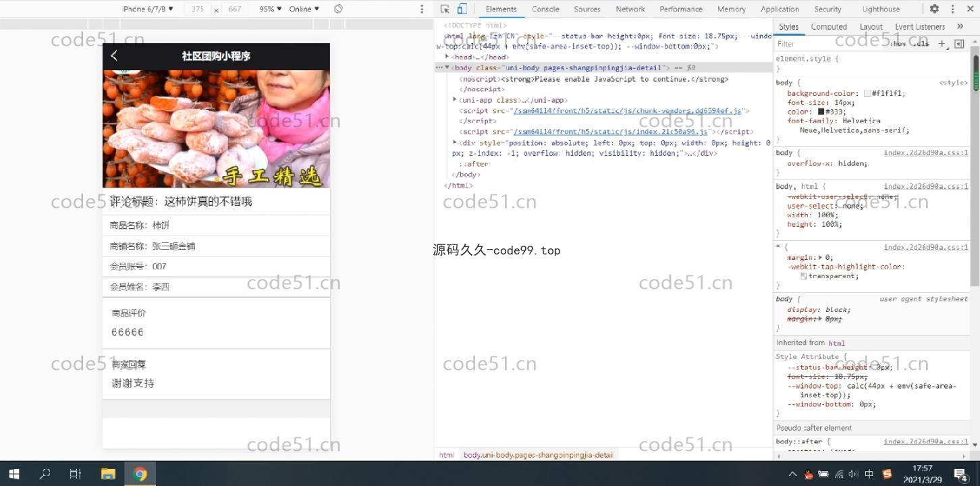The height and width of the screenshot is (486, 980).
Task: Open the notification center icon
Action: point(961,474)
